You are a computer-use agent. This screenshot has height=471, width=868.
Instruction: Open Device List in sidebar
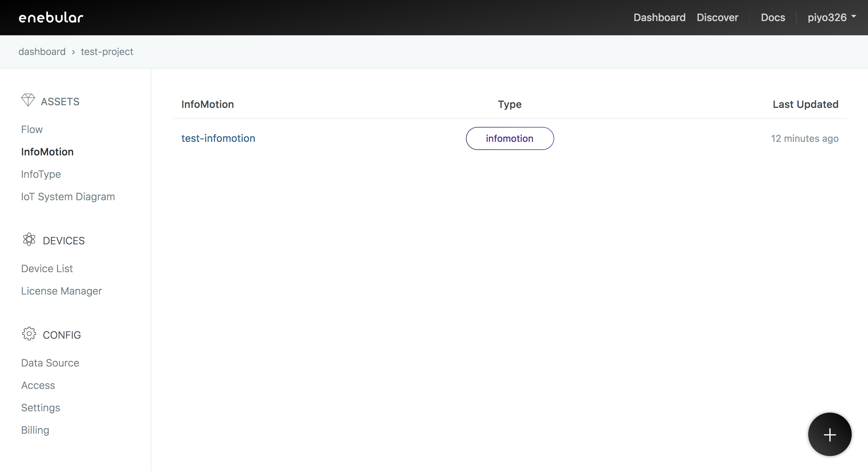pos(47,269)
